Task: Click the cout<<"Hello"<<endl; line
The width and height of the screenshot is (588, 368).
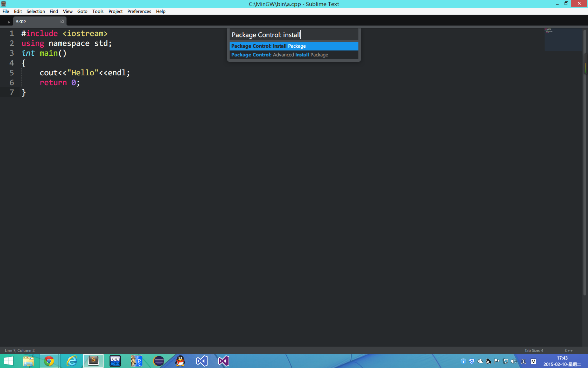Action: 85,73
